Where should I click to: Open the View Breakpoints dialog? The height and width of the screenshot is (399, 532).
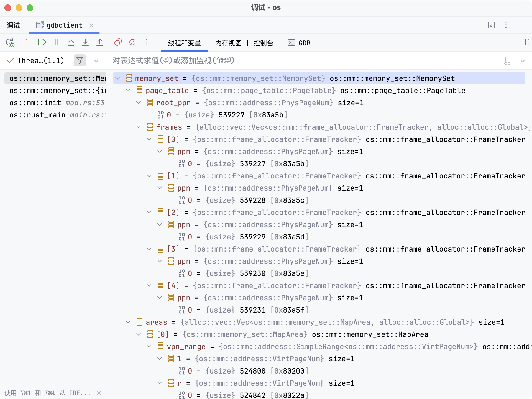[x=118, y=42]
